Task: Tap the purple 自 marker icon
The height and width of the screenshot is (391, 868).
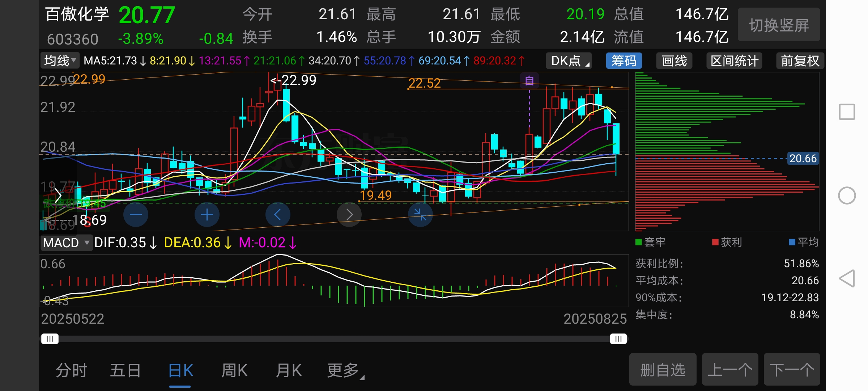Action: coord(529,80)
